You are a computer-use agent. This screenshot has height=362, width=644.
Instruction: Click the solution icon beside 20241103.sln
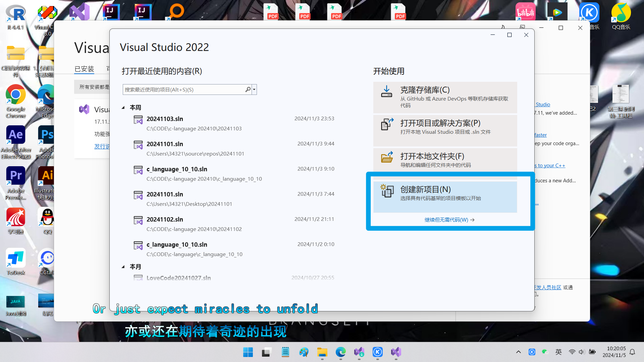[x=138, y=120]
